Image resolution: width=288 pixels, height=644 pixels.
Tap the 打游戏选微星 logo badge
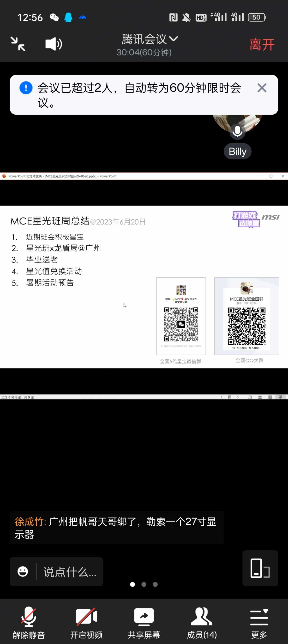coord(246,219)
